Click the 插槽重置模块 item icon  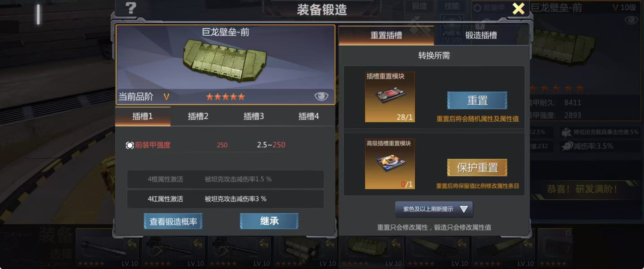[390, 97]
